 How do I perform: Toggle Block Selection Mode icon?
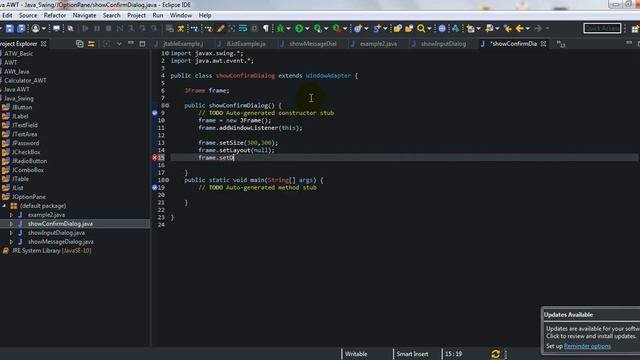254,28
